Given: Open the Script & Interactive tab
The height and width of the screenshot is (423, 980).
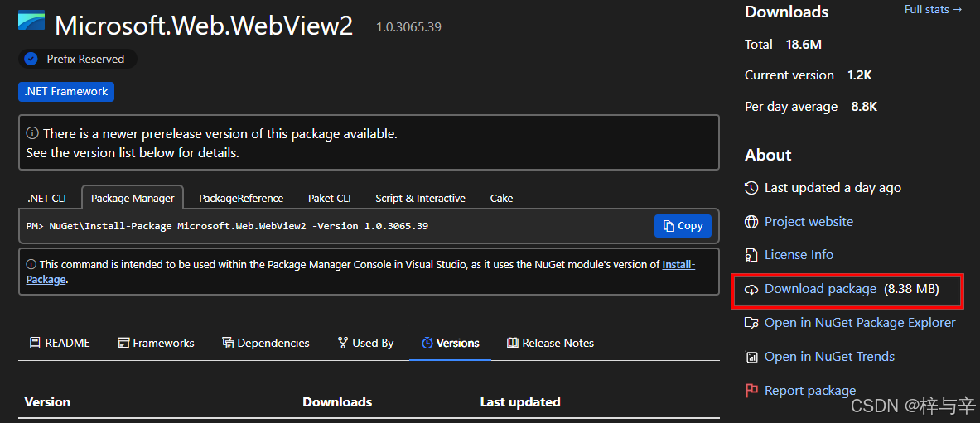Looking at the screenshot, I should coord(421,198).
